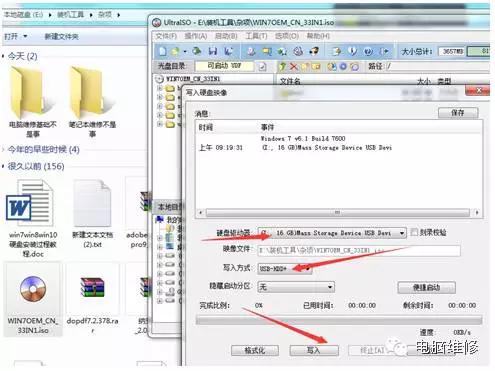Open the 操作(A) menu
Image resolution: width=495 pixels, height=371 pixels.
[x=196, y=36]
